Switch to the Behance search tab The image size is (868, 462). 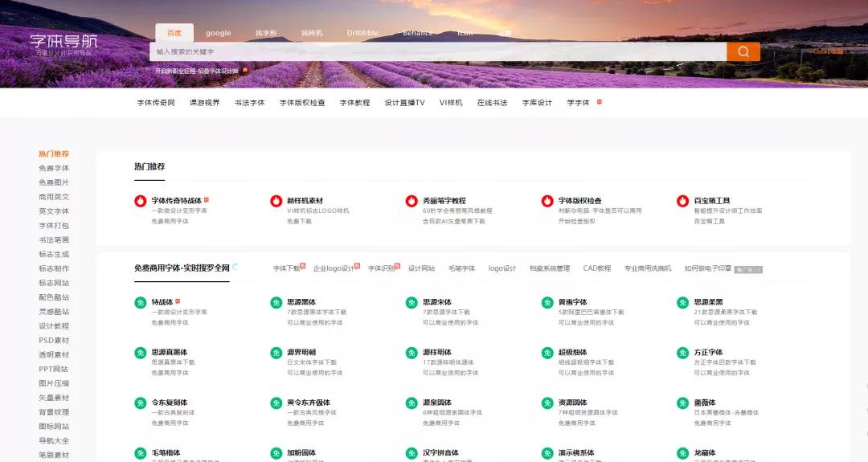pos(417,33)
